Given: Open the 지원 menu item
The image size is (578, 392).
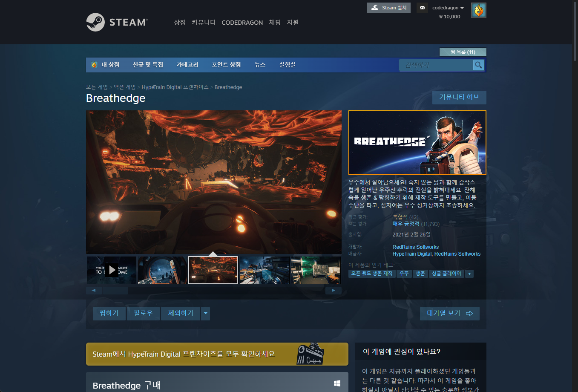Looking at the screenshot, I should coord(293,22).
